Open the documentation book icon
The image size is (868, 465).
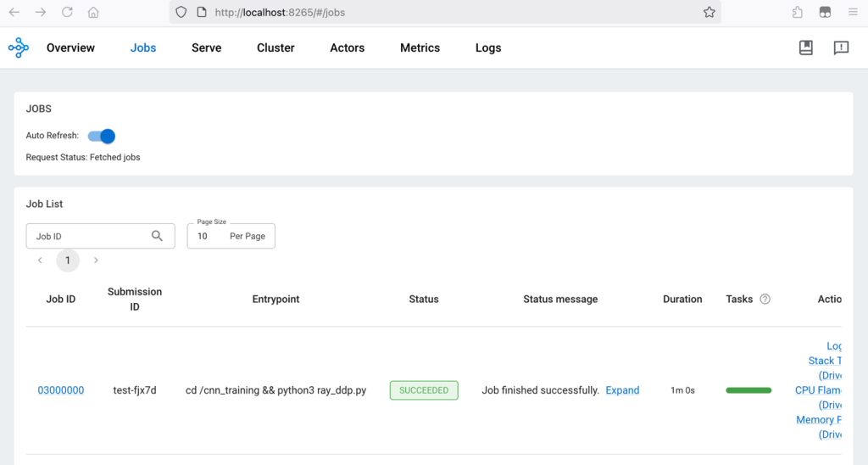click(x=805, y=48)
